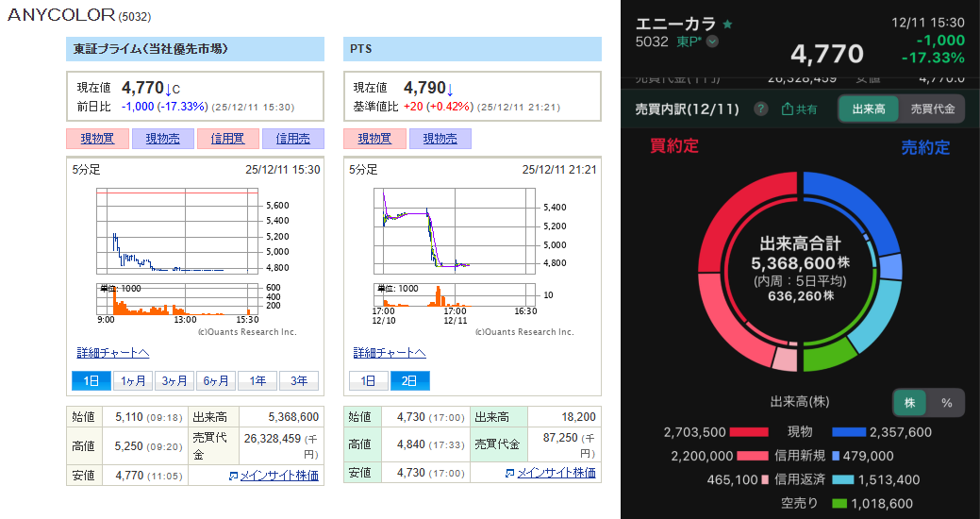
Task: Switch the 東証 chart to 3年 range
Action: coord(298,381)
